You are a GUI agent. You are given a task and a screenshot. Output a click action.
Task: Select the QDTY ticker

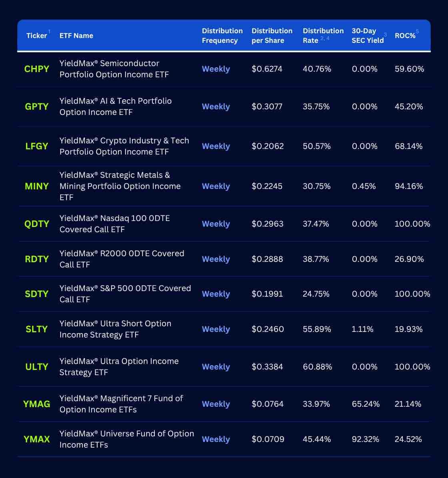(x=36, y=224)
